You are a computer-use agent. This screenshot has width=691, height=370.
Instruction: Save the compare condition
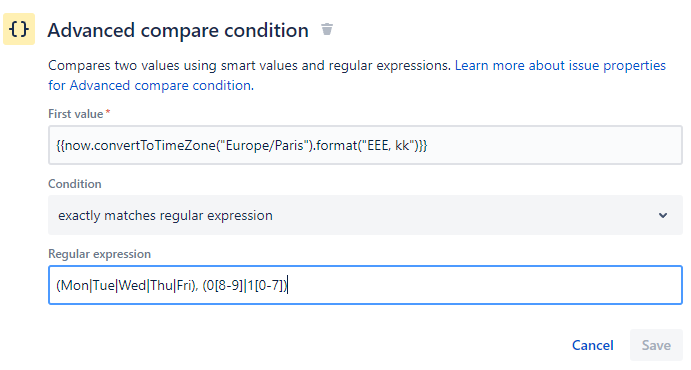click(656, 345)
